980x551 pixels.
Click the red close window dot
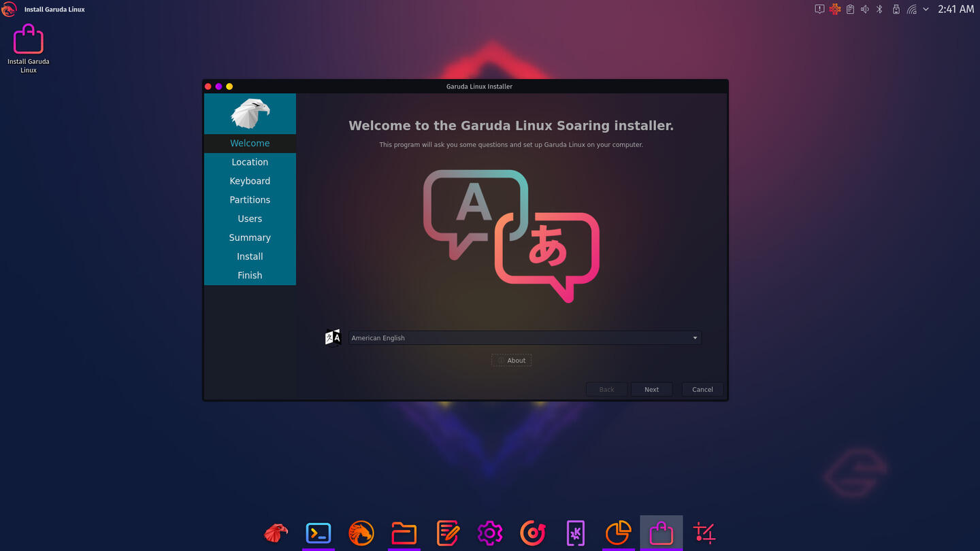pos(208,86)
